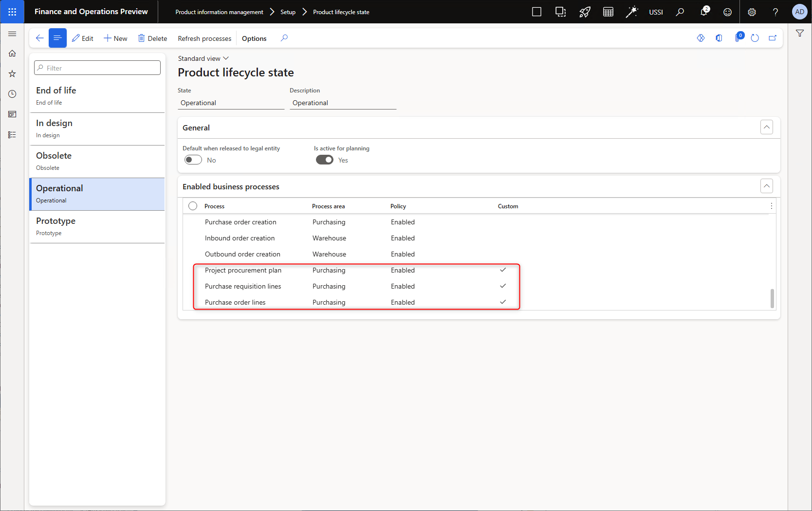
Task: Open Favorites star in left sidebar
Action: pos(12,73)
